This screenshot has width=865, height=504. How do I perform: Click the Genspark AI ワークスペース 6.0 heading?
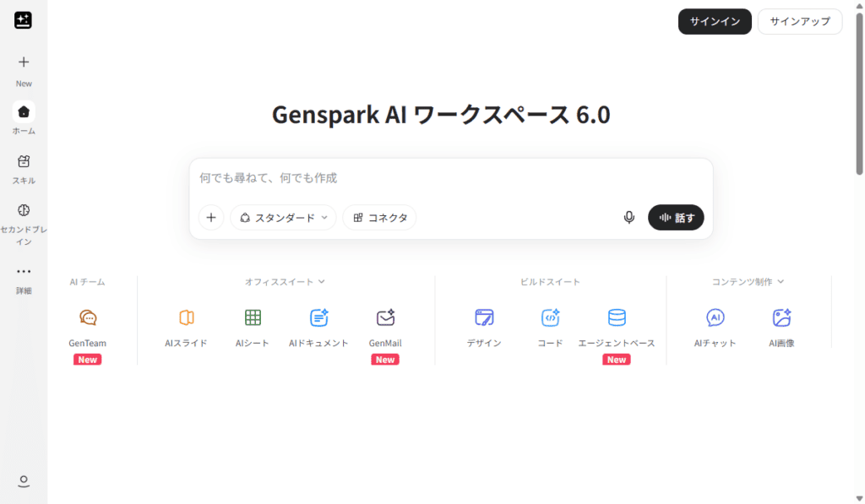pyautogui.click(x=441, y=115)
